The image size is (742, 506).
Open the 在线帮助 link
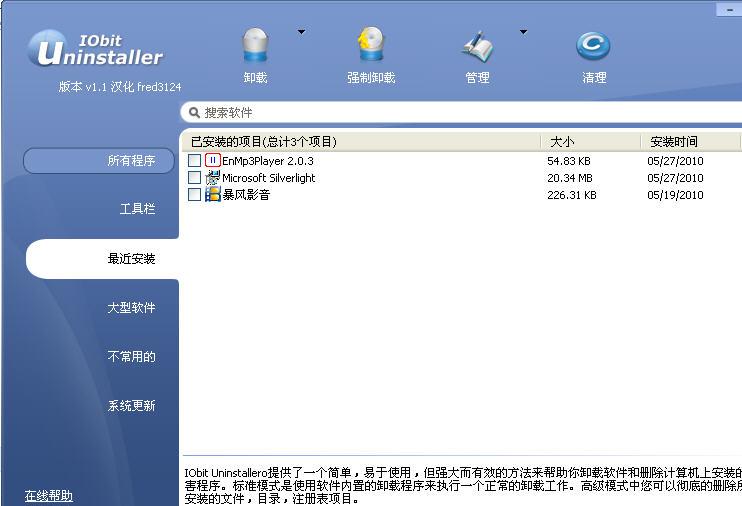coord(49,496)
